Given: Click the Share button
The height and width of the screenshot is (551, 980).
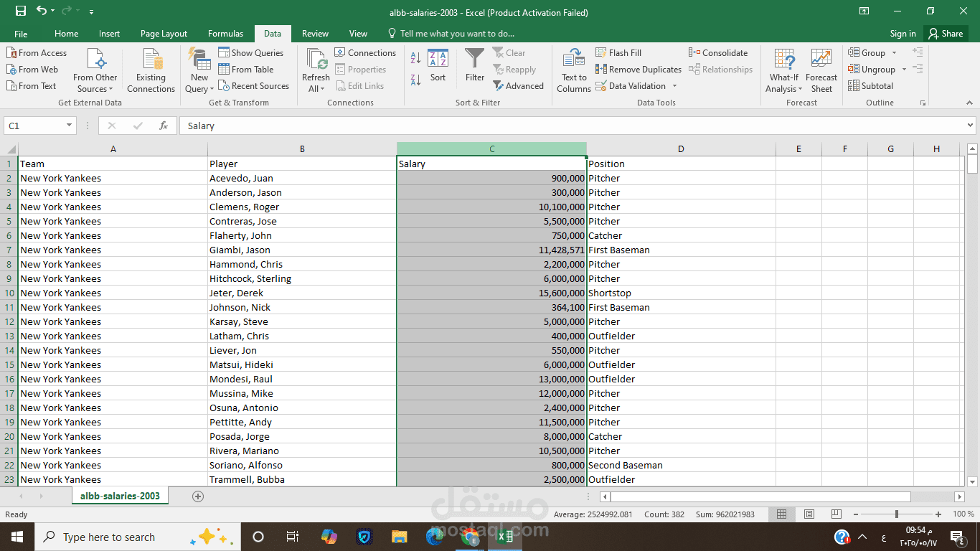Looking at the screenshot, I should click(945, 34).
